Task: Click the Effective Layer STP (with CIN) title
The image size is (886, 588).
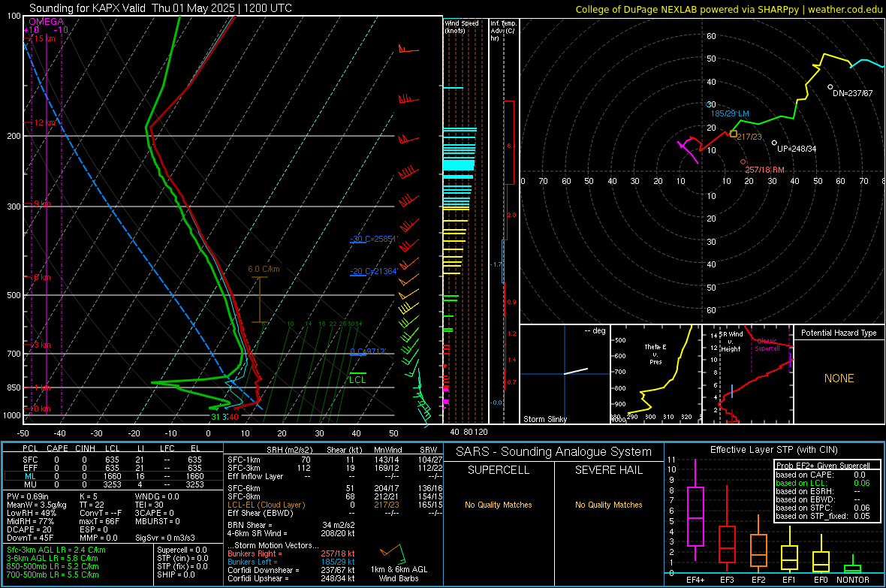Action: [773, 450]
